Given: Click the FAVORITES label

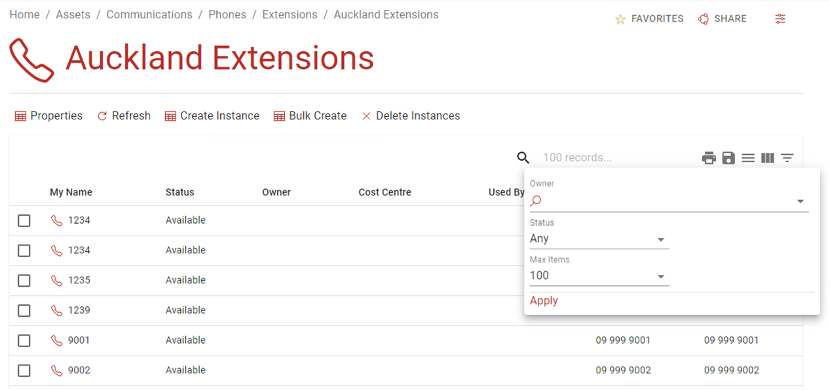Looking at the screenshot, I should [x=657, y=19].
